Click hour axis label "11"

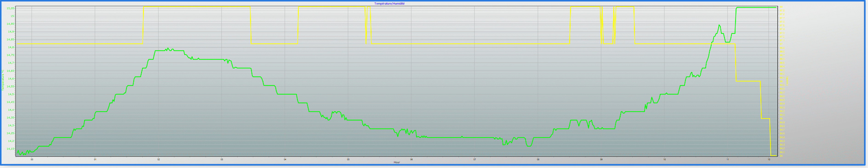[728, 160]
